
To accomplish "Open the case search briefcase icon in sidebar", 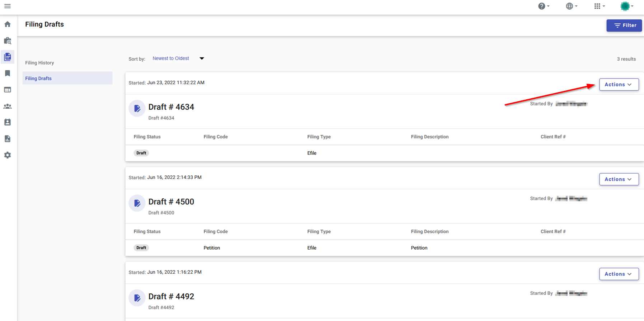I will (x=8, y=41).
